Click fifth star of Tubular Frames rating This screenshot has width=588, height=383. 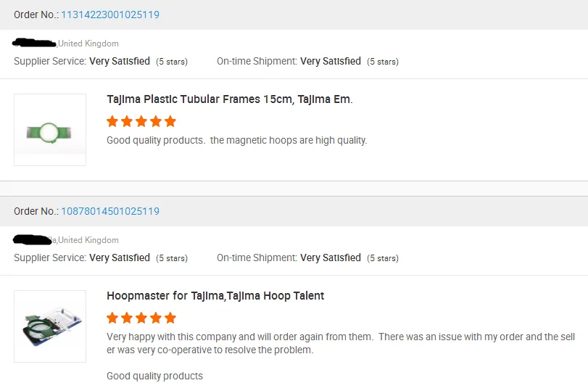click(x=170, y=121)
